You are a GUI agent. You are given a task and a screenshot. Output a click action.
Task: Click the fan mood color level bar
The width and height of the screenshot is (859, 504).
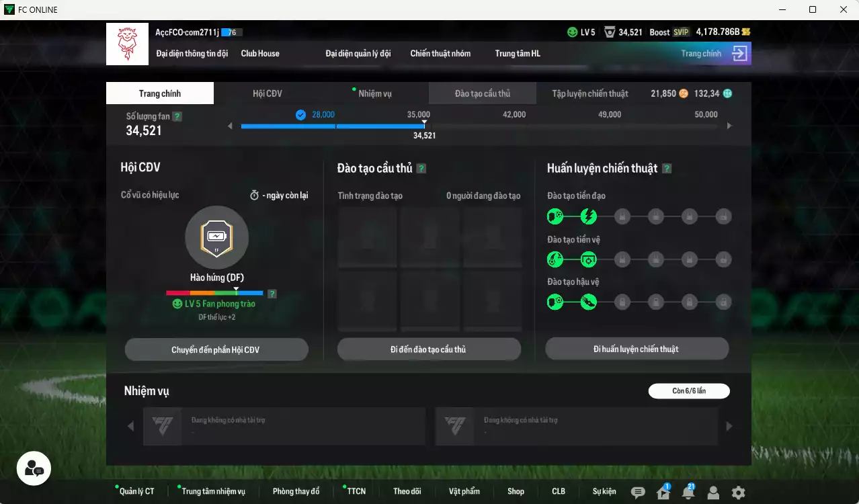click(x=214, y=293)
